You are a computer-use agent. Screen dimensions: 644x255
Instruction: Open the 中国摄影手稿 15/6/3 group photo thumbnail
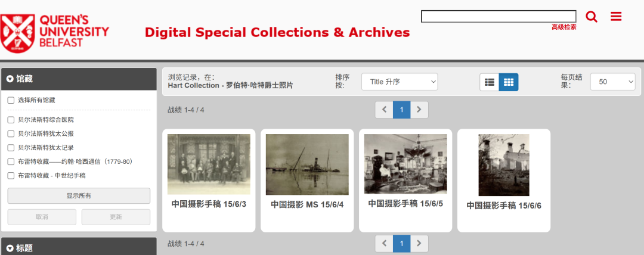[x=209, y=164]
